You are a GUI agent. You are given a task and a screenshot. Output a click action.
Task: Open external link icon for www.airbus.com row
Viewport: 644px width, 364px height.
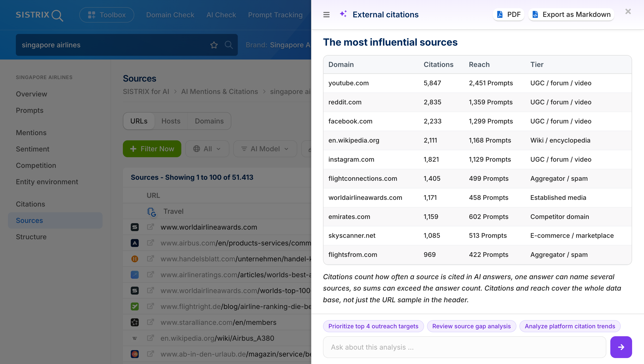pos(150,243)
